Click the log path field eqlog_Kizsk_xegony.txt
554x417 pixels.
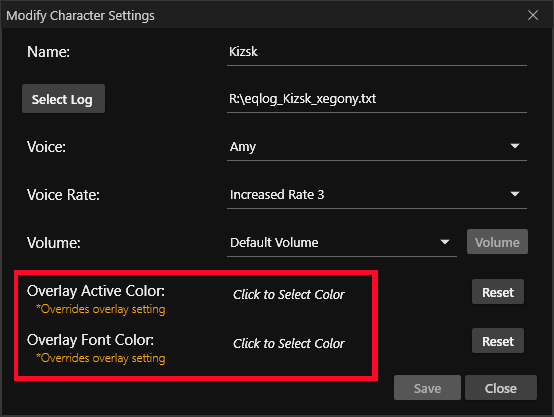377,99
